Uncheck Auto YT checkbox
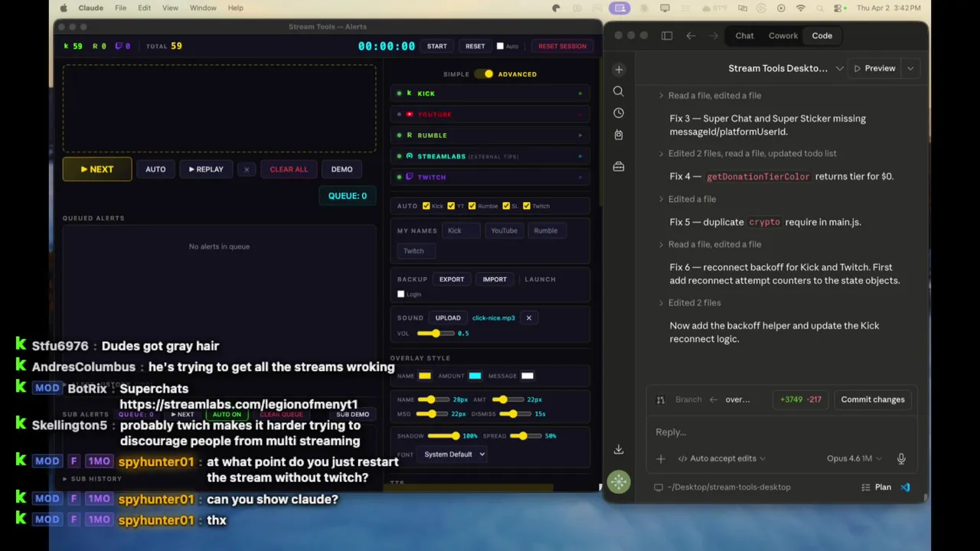 point(450,206)
